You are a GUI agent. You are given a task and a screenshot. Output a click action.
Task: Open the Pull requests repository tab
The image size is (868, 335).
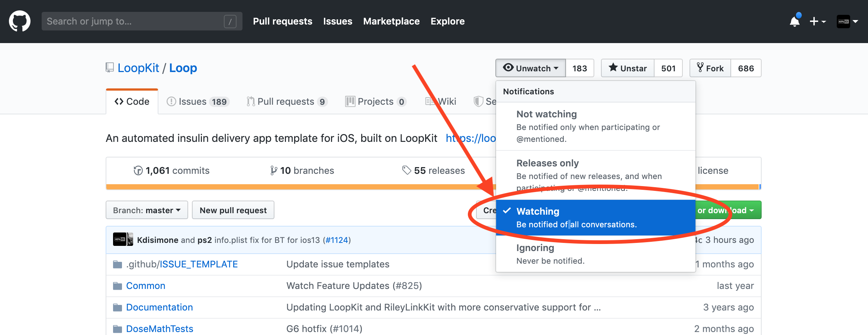pyautogui.click(x=287, y=101)
